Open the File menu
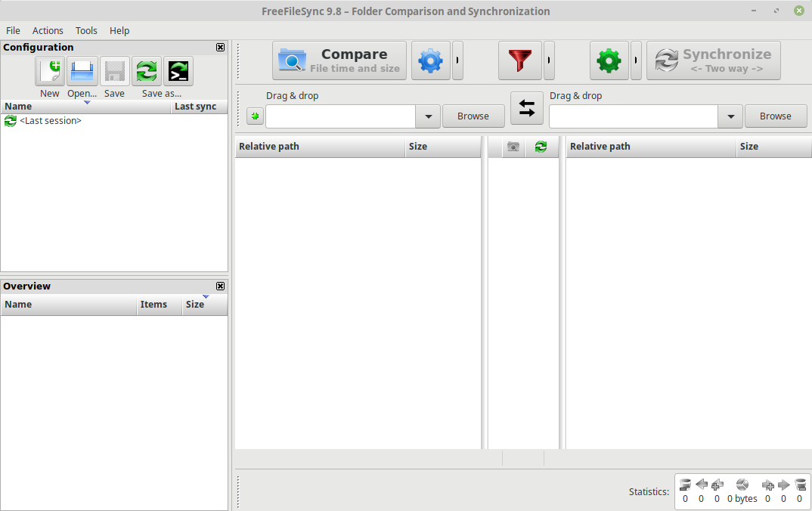This screenshot has height=511, width=812. click(x=13, y=30)
